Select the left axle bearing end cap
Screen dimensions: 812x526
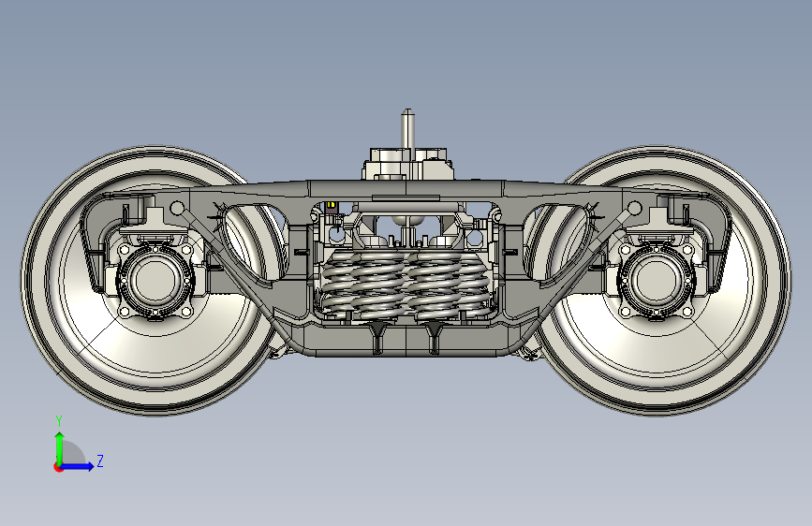pos(155,280)
